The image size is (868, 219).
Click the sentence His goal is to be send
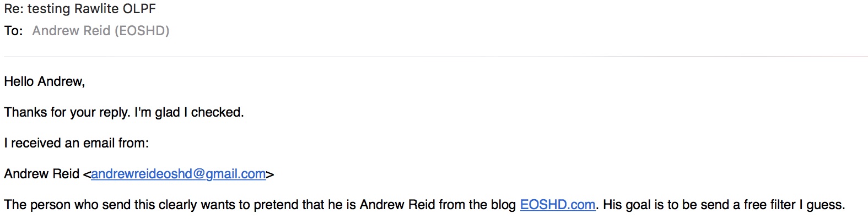(x=724, y=205)
